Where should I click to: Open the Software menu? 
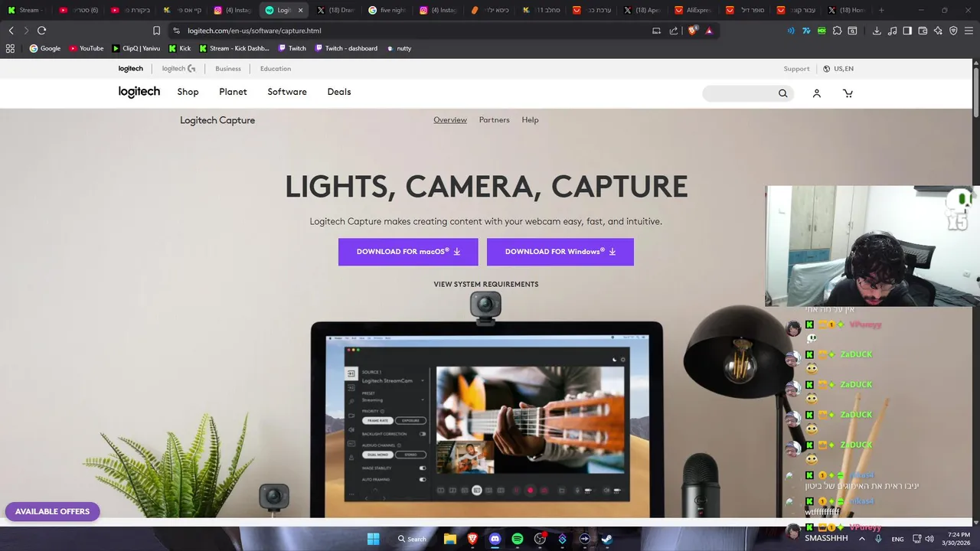pos(287,92)
